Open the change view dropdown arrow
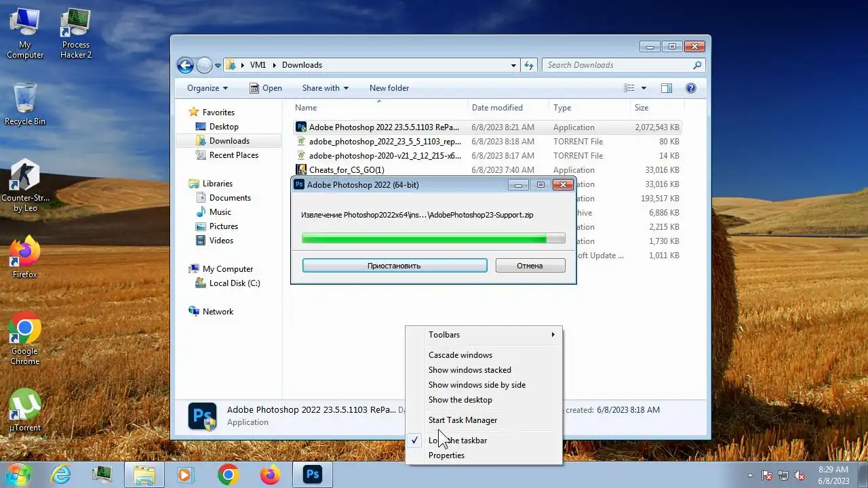Screen dimensions: 868x488 pos(644,88)
